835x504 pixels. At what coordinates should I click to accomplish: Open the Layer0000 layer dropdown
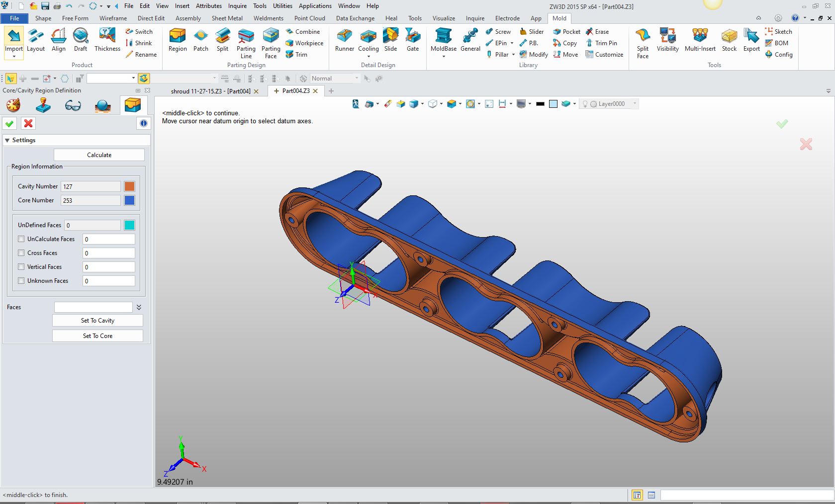pos(635,104)
